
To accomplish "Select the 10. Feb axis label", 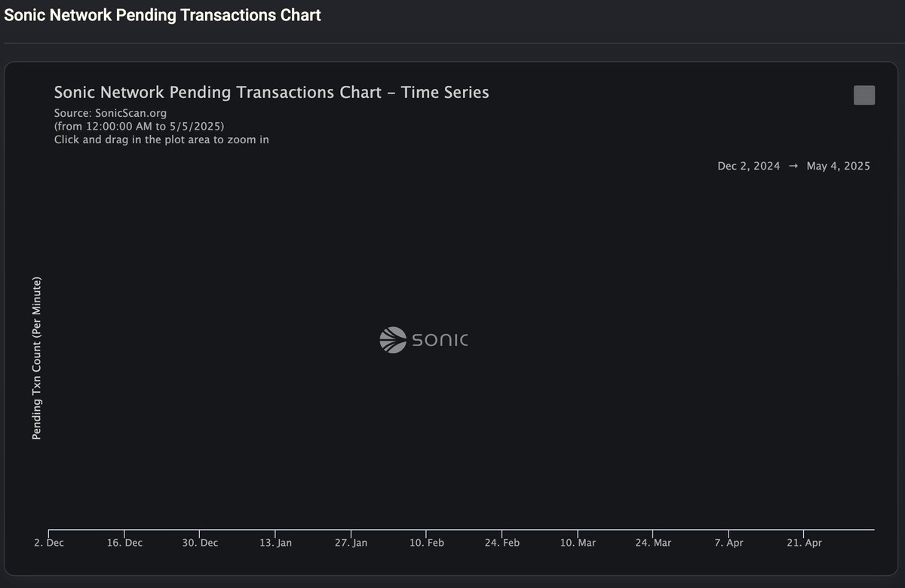I will (426, 543).
